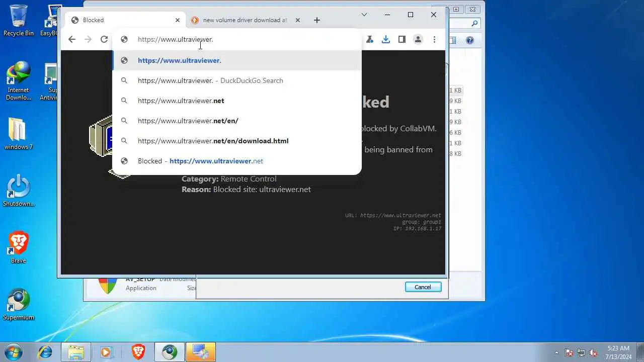Image resolution: width=644 pixels, height=362 pixels.
Task: Open the experiments flask icon
Action: tap(370, 39)
